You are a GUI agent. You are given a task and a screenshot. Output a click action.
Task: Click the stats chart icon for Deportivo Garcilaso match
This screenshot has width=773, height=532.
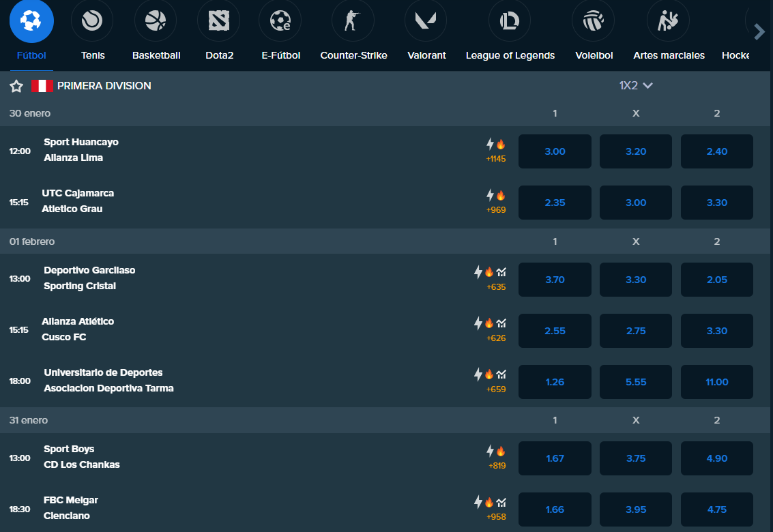(501, 272)
